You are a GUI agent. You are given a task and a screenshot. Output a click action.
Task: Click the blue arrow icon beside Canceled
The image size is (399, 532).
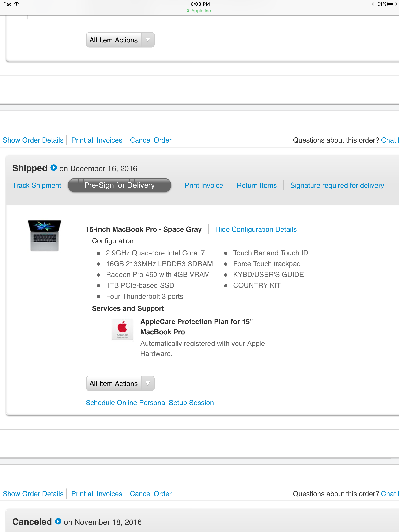point(58,521)
